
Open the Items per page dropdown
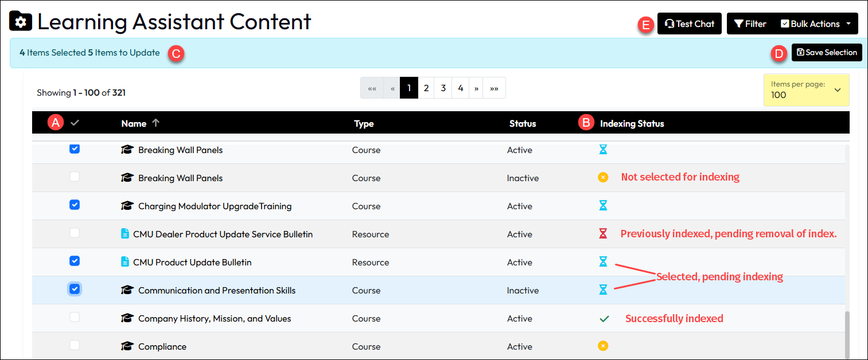coord(806,90)
